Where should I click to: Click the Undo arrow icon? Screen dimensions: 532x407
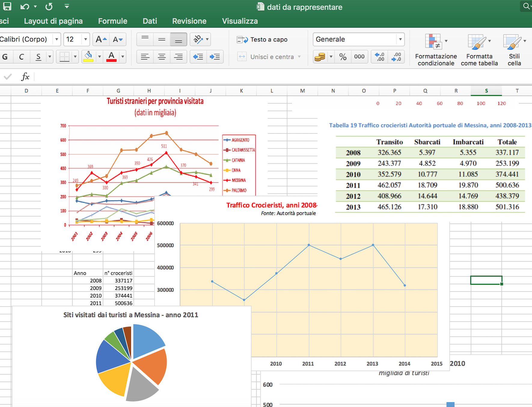tap(25, 6)
